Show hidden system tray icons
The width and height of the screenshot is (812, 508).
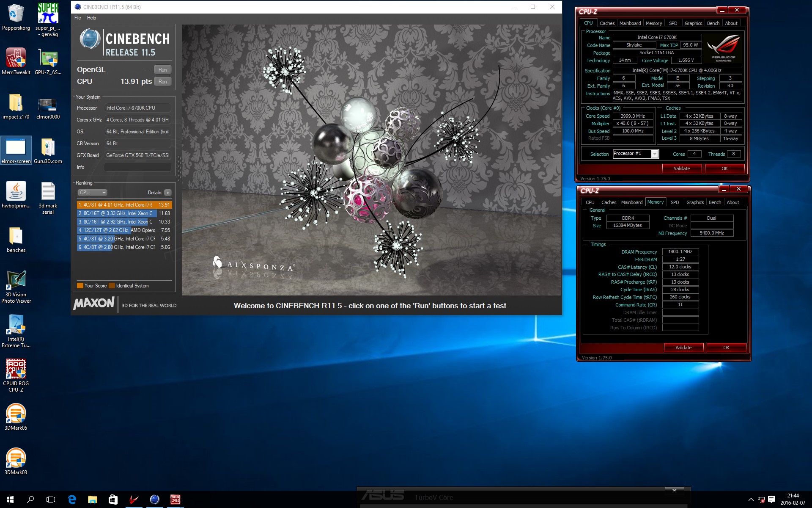(x=751, y=500)
